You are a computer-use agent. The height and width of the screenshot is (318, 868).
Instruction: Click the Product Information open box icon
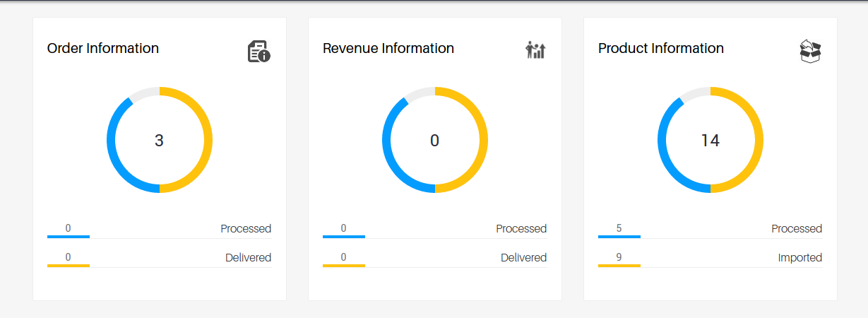point(811,51)
